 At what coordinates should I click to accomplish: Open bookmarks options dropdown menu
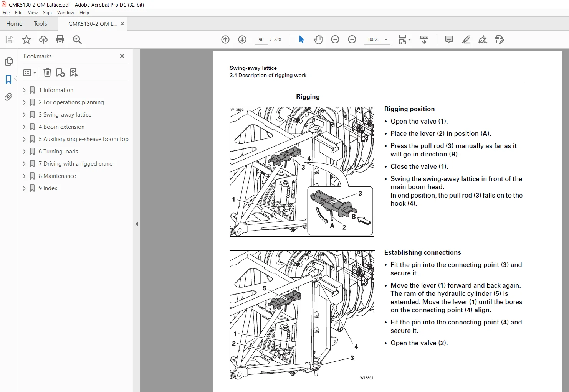click(x=30, y=72)
